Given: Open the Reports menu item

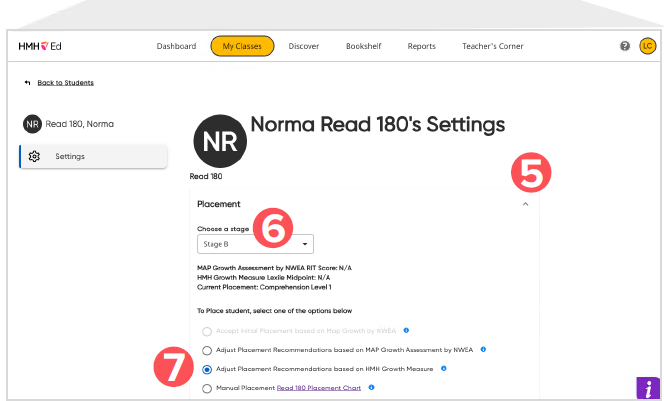Looking at the screenshot, I should click(421, 46).
